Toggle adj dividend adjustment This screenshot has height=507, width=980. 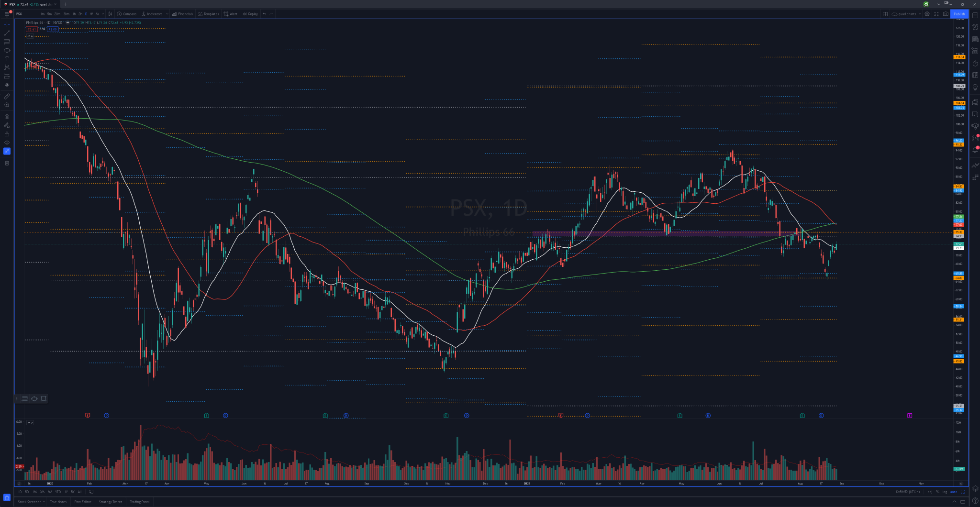pos(930,492)
